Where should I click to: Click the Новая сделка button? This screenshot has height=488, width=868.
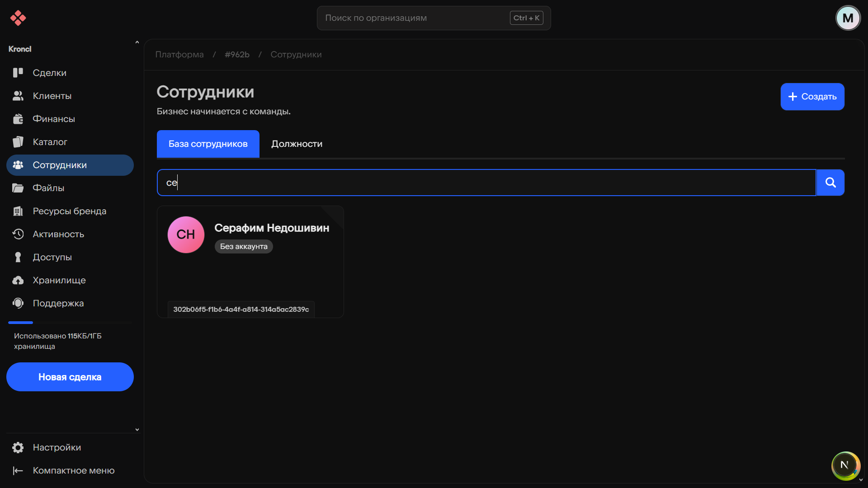tap(70, 377)
